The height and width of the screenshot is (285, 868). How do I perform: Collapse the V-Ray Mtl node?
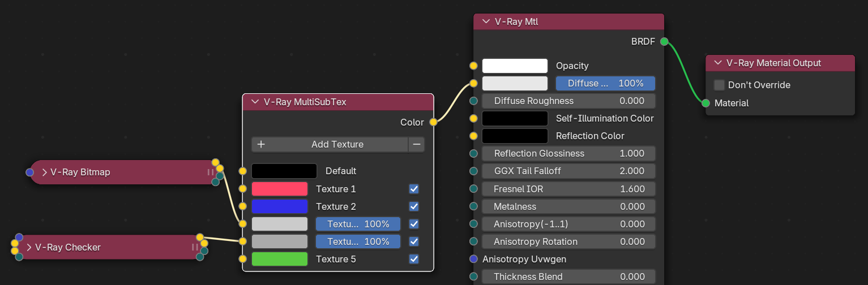click(x=485, y=22)
